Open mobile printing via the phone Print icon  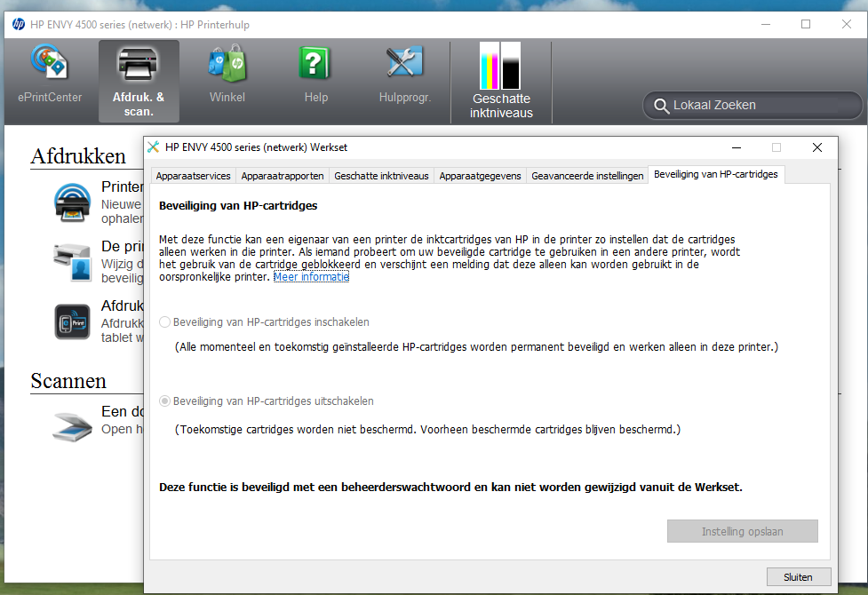coord(72,321)
